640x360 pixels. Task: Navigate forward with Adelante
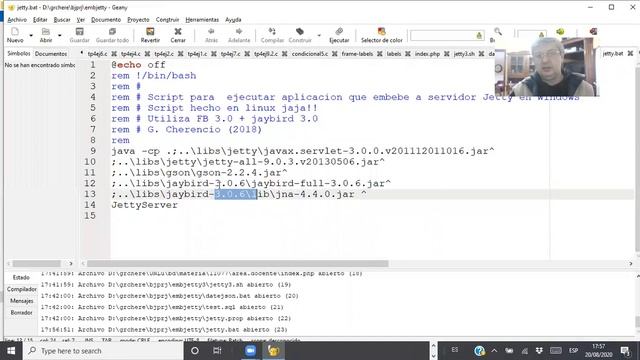tap(239, 35)
